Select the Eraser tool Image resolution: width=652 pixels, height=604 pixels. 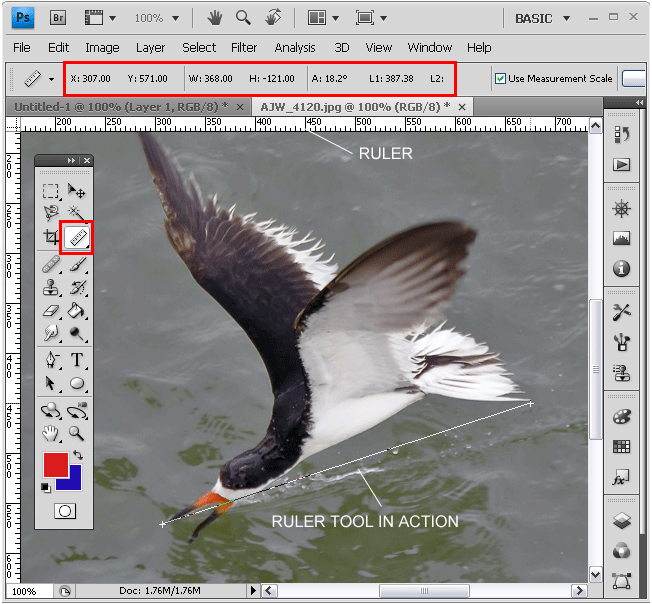tap(51, 311)
